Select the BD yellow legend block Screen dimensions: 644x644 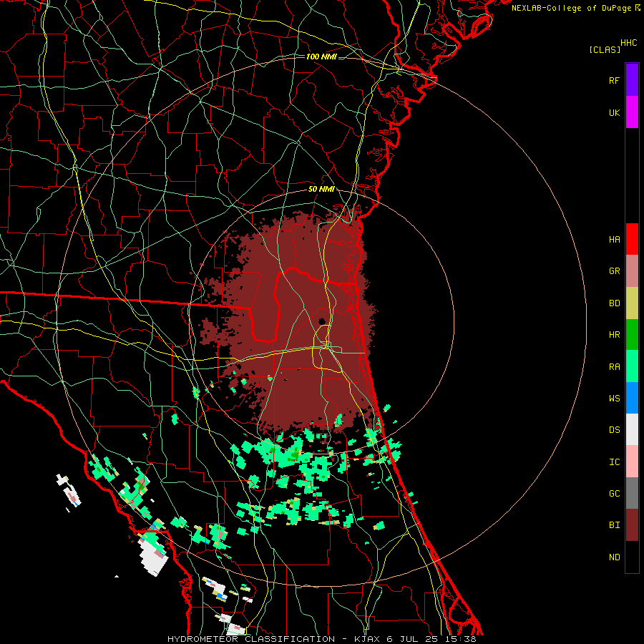tap(632, 303)
